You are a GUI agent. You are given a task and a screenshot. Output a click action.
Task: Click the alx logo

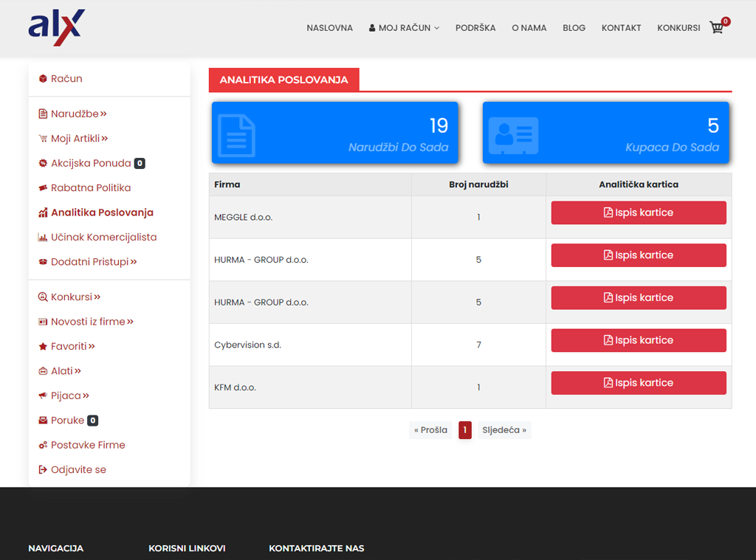pos(57,27)
